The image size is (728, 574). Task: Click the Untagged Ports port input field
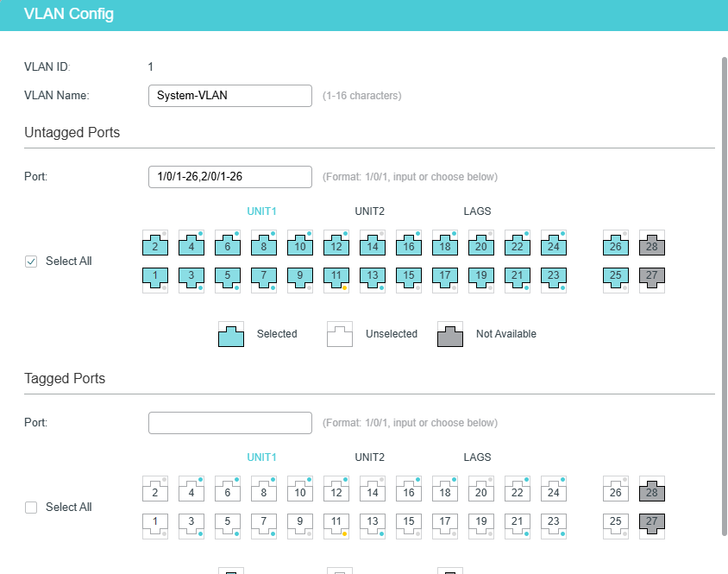230,177
